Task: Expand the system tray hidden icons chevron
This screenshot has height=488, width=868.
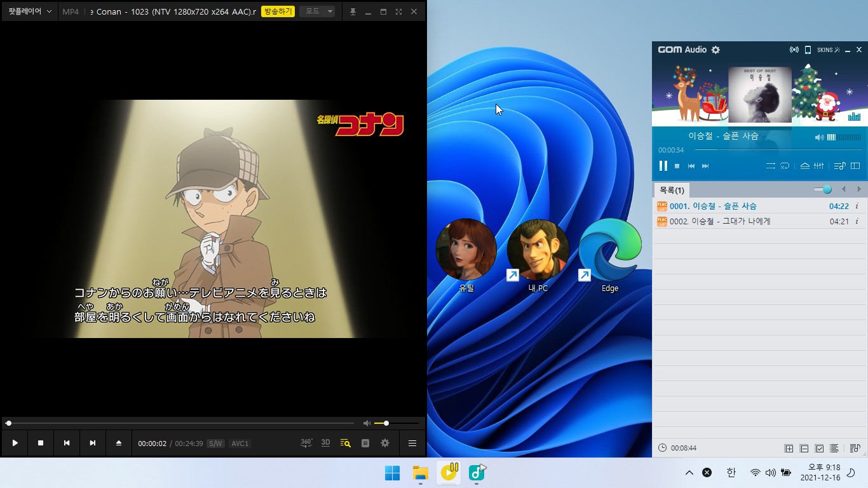Action: pos(689,473)
